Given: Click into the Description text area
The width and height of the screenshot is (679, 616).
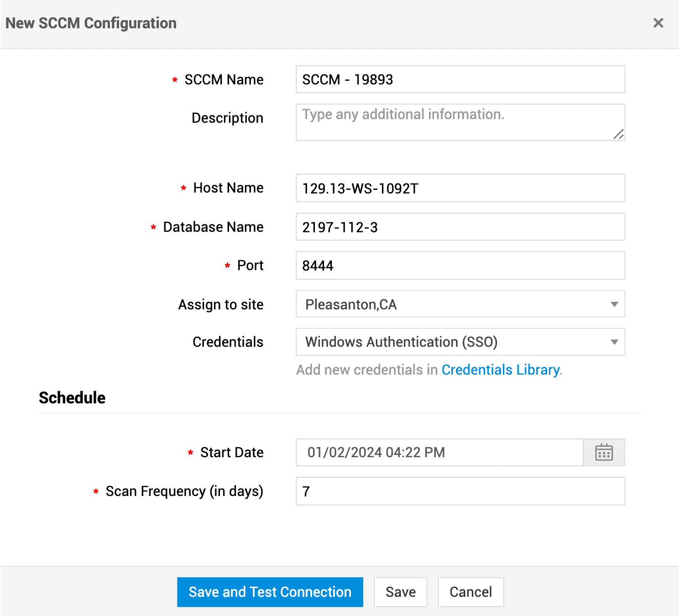Looking at the screenshot, I should (x=460, y=122).
